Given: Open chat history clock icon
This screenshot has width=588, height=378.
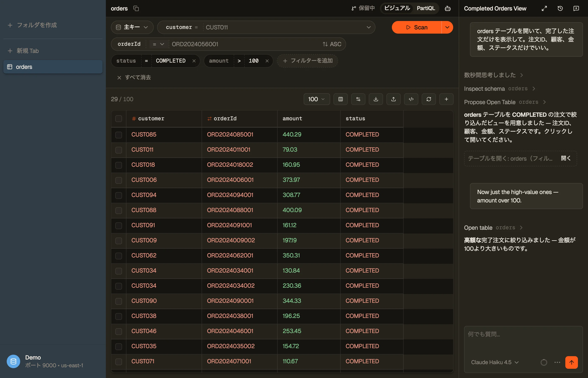Looking at the screenshot, I should tap(560, 9).
